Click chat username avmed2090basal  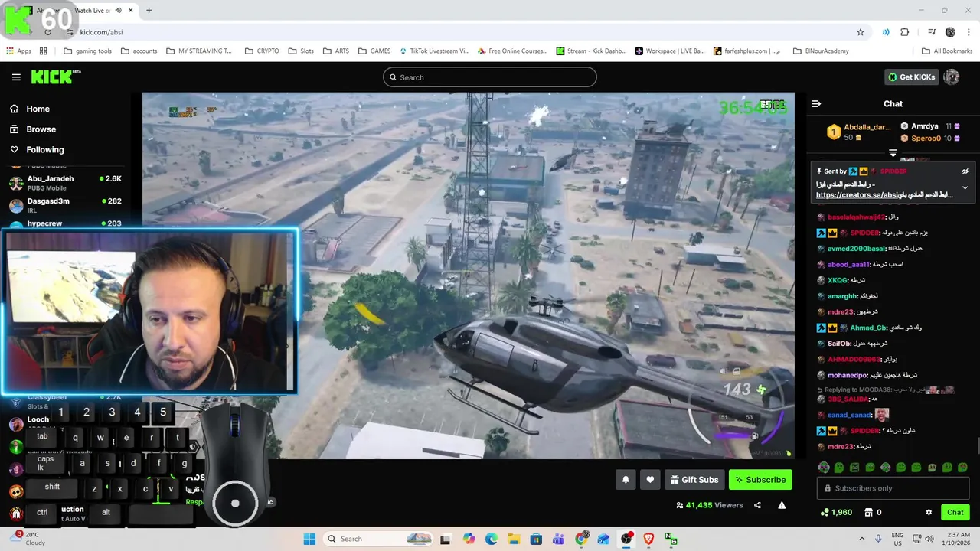856,249
